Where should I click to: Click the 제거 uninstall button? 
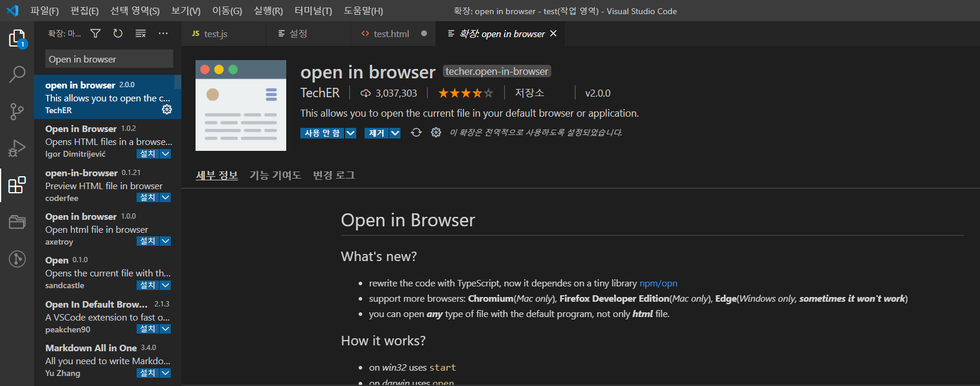pos(376,133)
